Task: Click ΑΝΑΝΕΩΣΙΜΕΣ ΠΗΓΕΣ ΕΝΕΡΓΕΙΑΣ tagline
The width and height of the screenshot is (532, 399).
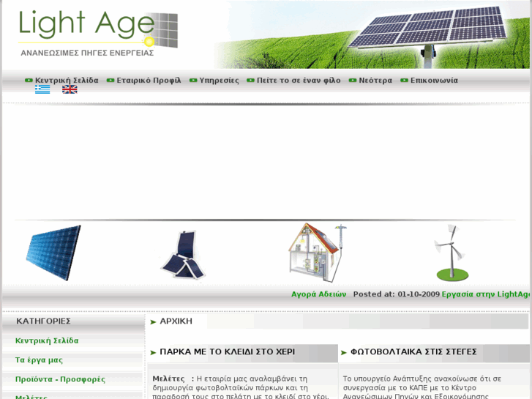Action: pyautogui.click(x=87, y=53)
